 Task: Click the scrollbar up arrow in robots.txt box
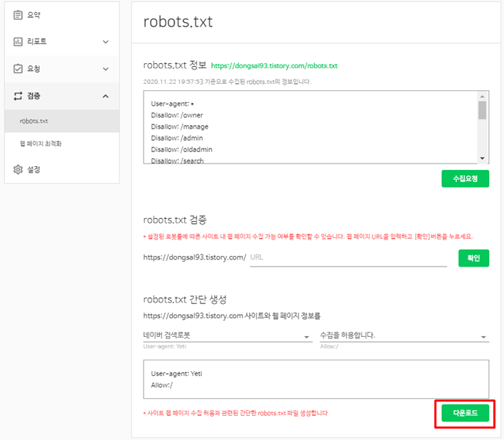[482, 97]
